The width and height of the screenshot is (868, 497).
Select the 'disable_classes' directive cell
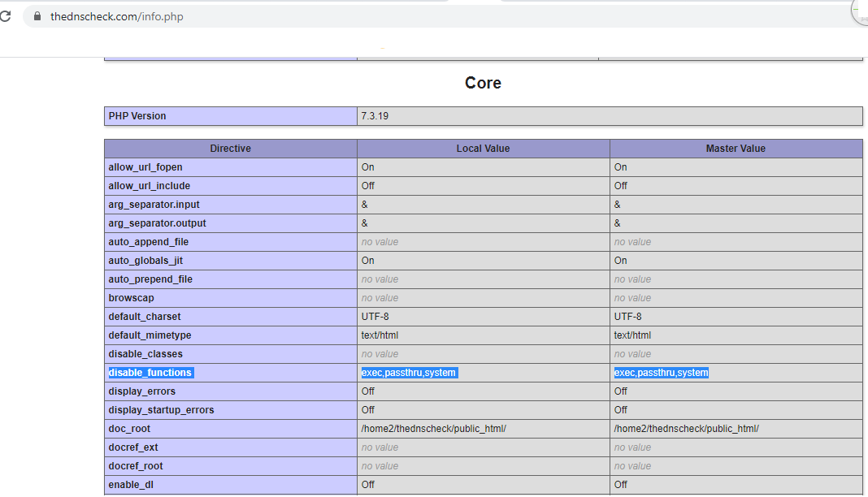point(231,354)
